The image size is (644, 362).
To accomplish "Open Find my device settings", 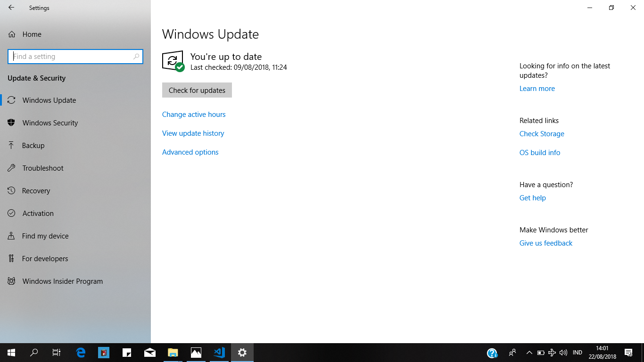I will (75, 236).
